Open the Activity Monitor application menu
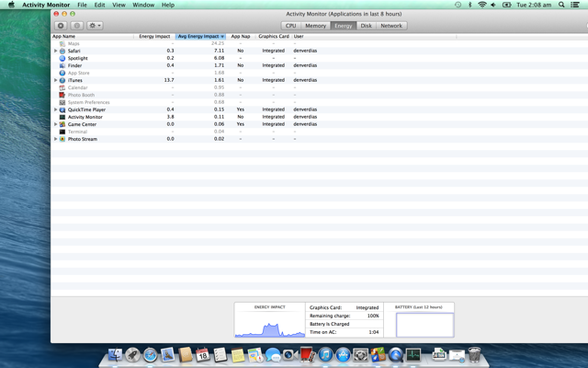 point(46,5)
